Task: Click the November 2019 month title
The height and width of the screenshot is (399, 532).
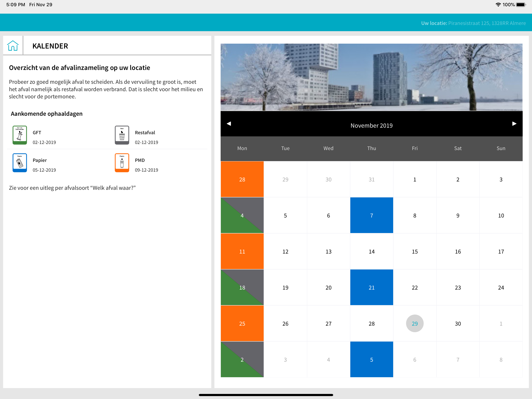Action: 371,125
